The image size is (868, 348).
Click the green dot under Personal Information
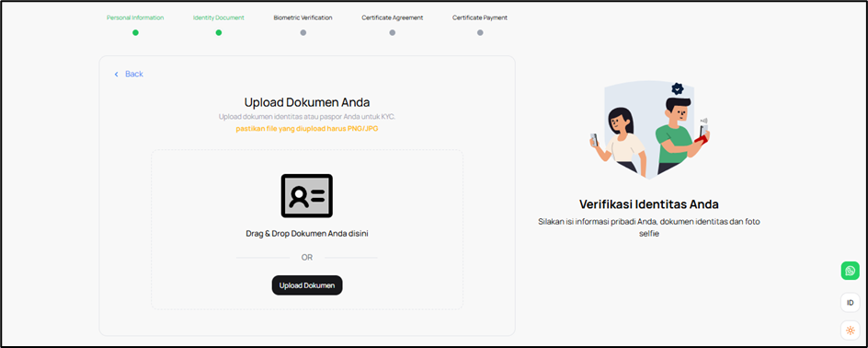(x=136, y=33)
